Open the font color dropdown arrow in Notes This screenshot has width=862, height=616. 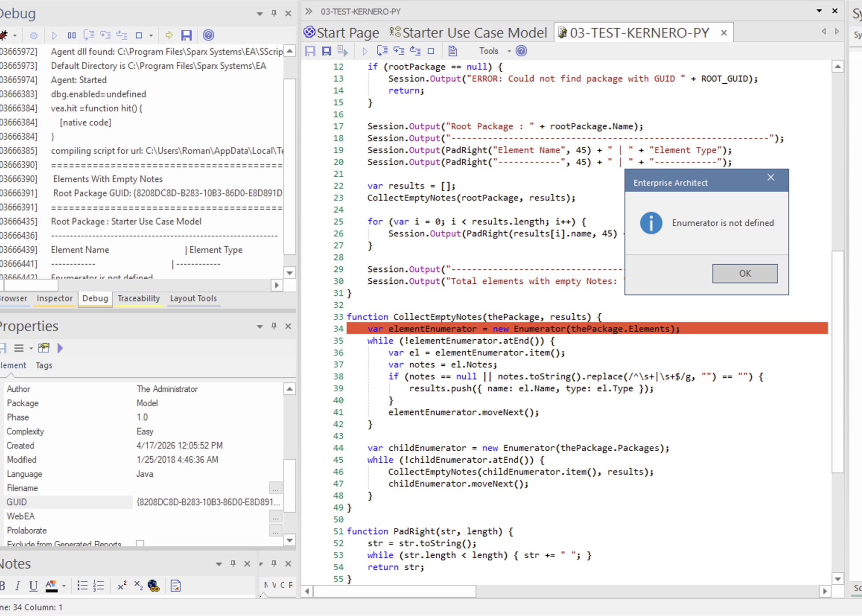[64, 586]
